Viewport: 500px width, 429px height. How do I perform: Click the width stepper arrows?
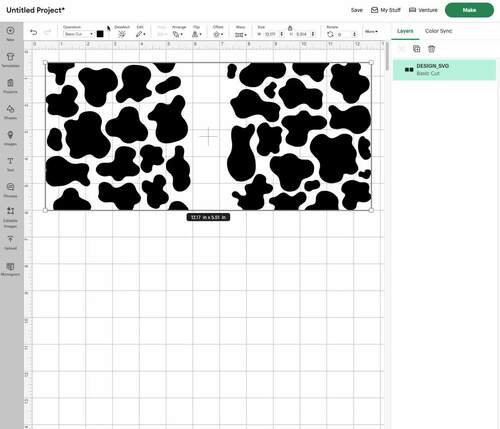click(282, 34)
